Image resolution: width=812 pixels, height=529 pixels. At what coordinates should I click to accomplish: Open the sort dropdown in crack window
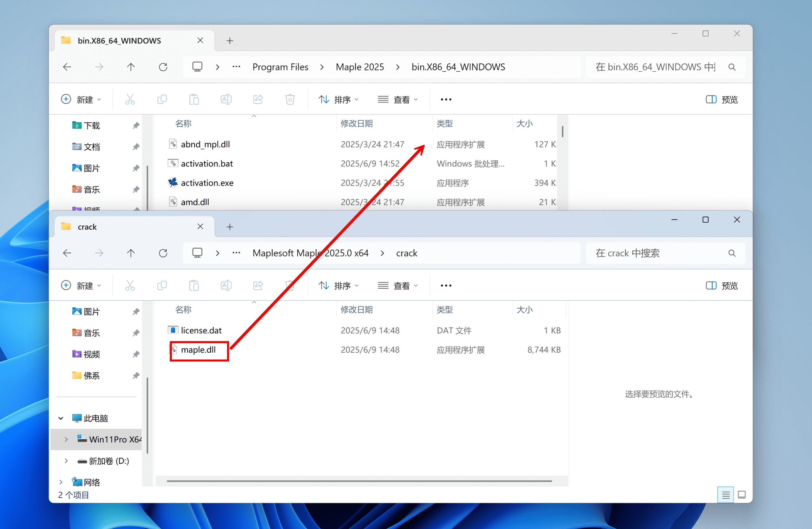(338, 285)
